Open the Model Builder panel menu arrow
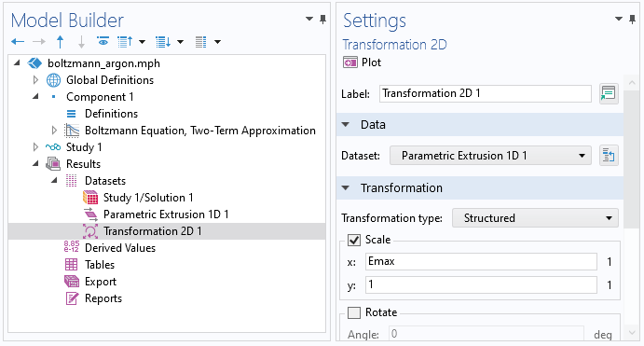The height and width of the screenshot is (346, 644). point(309,19)
